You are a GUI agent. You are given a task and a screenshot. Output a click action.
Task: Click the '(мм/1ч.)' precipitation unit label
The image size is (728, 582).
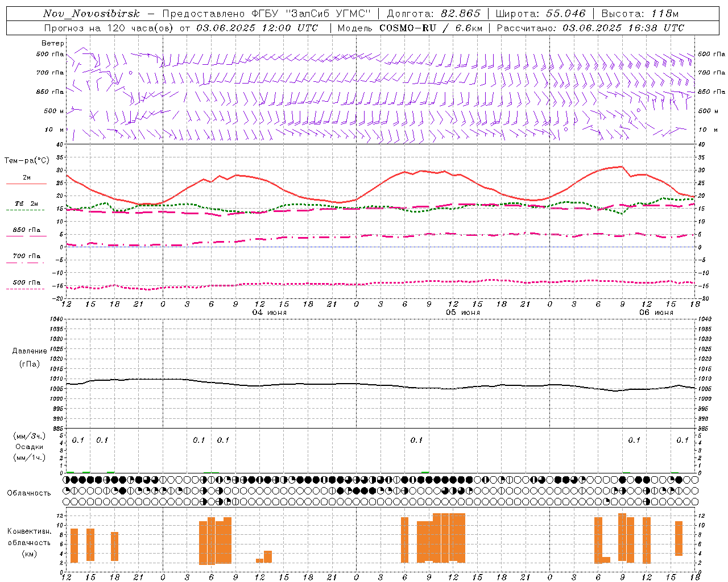30,458
